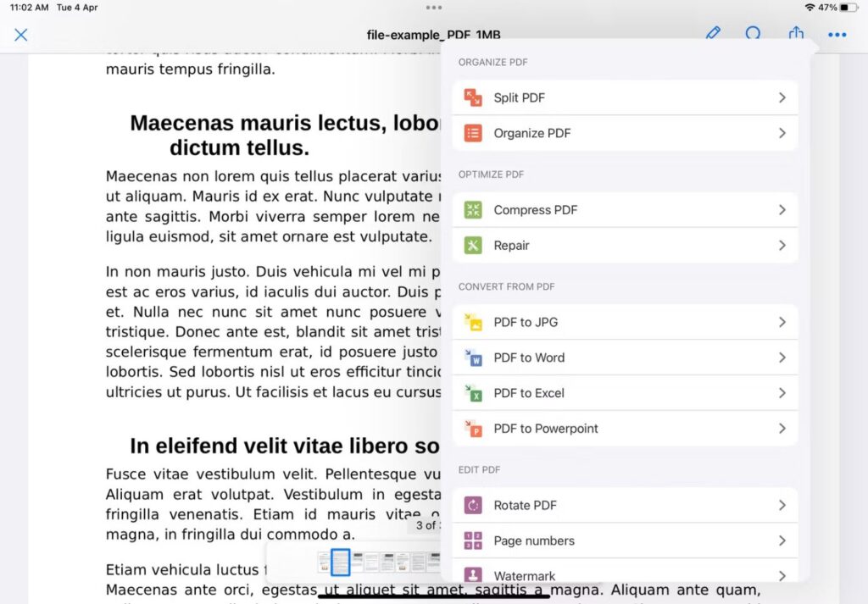Tap the PDF to Excel icon
This screenshot has width=868, height=604.
473,393
